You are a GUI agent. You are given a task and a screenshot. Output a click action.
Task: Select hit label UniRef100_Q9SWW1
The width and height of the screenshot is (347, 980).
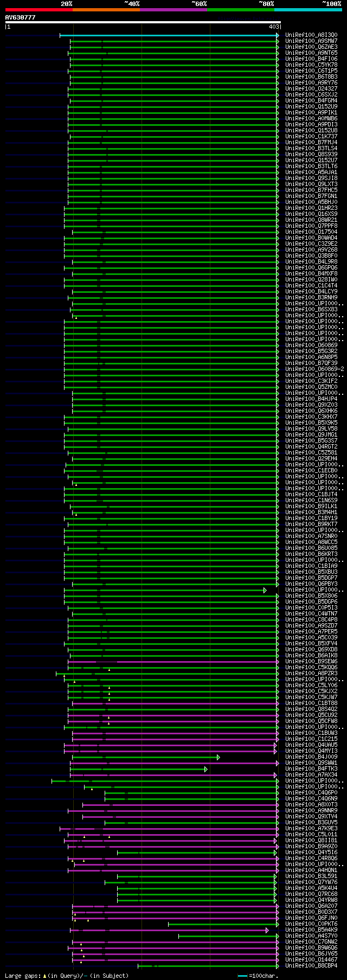coord(311,763)
